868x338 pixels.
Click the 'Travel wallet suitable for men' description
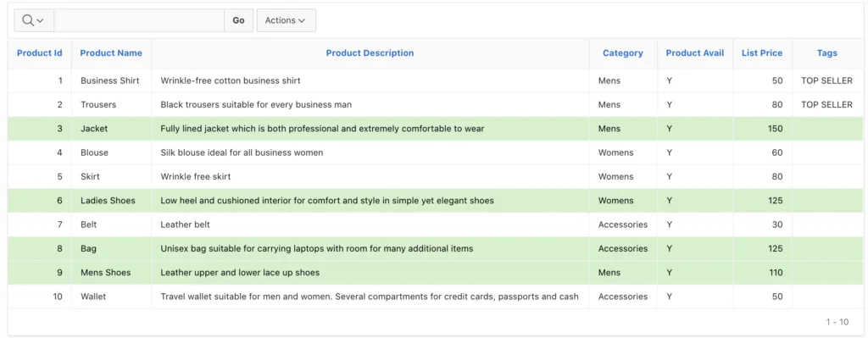pyautogui.click(x=370, y=296)
